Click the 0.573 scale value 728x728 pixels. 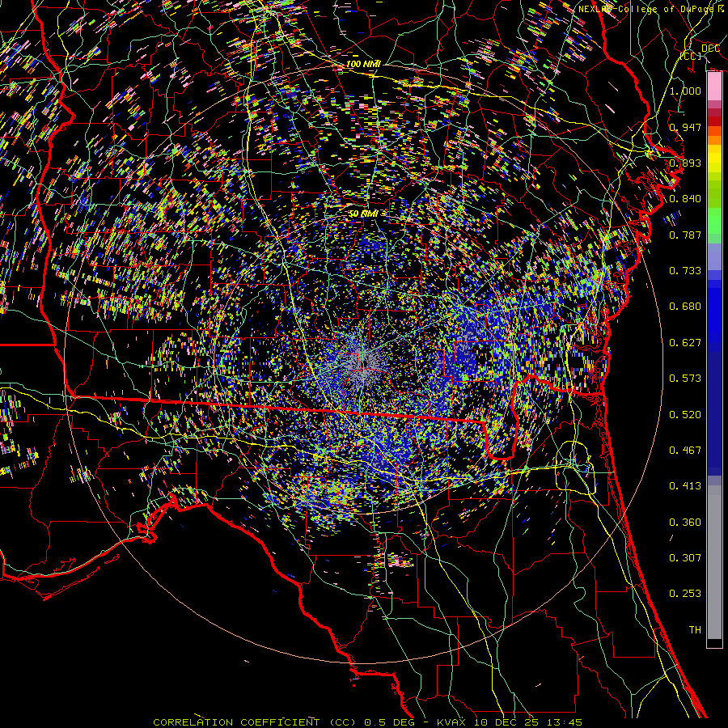(685, 378)
